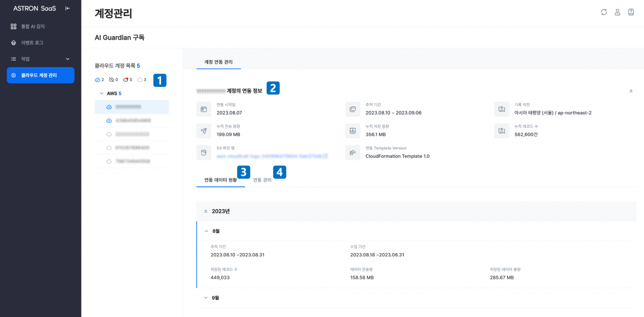The height and width of the screenshot is (317, 644).
Task: Click the 199.09 MB value
Action: click(x=228, y=134)
